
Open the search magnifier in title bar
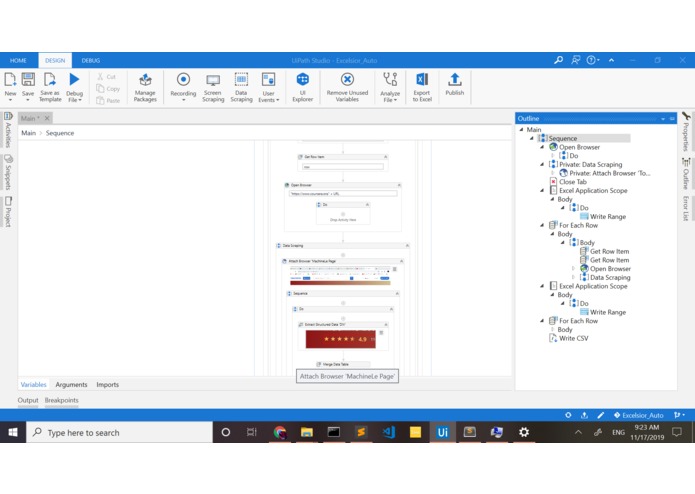(x=558, y=60)
